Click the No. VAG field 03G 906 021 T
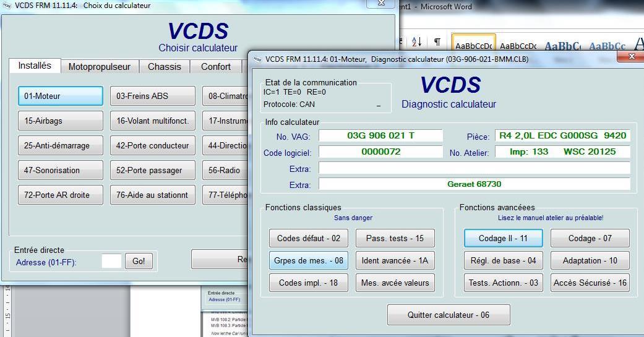This screenshot has height=337, width=644. [380, 135]
